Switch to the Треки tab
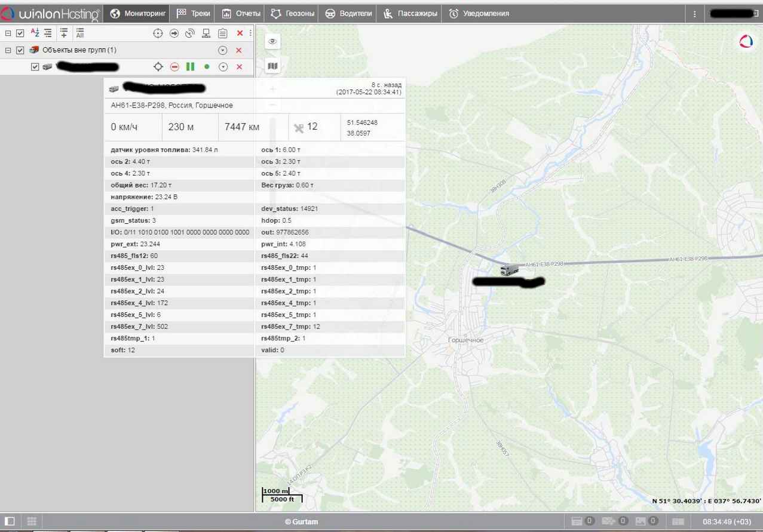 click(x=194, y=13)
